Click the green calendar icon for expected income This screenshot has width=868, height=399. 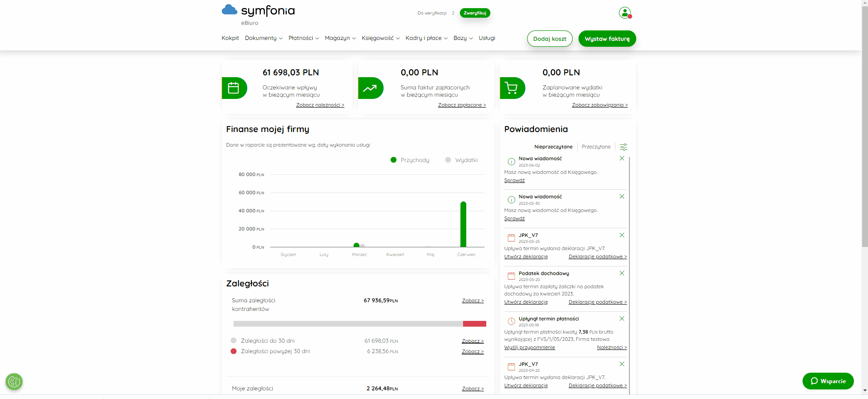tap(234, 88)
